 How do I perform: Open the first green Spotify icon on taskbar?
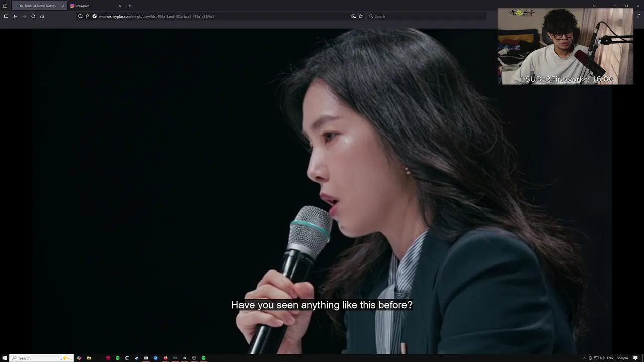118,358
